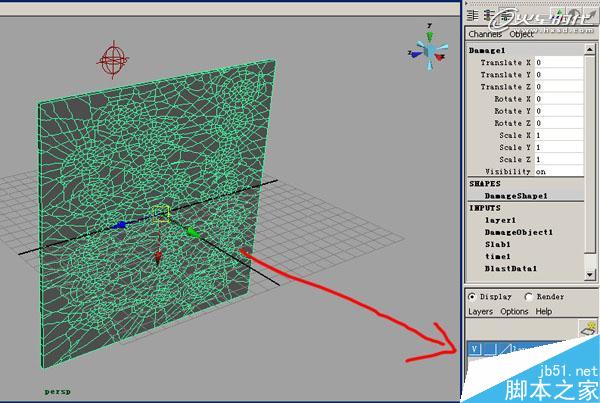This screenshot has height=403, width=600.
Task: Click the Rotate Z value field
Action: [x=559, y=123]
